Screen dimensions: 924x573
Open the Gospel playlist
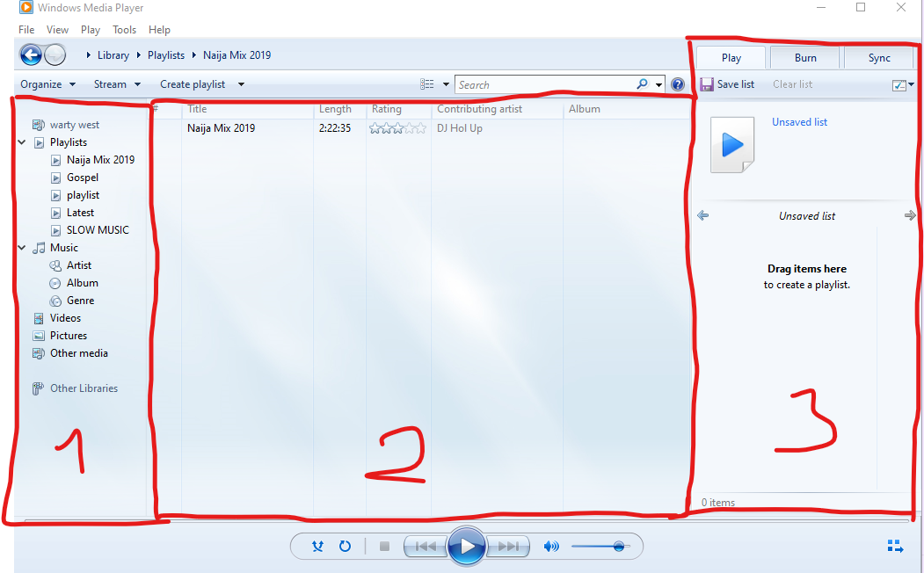tap(82, 178)
